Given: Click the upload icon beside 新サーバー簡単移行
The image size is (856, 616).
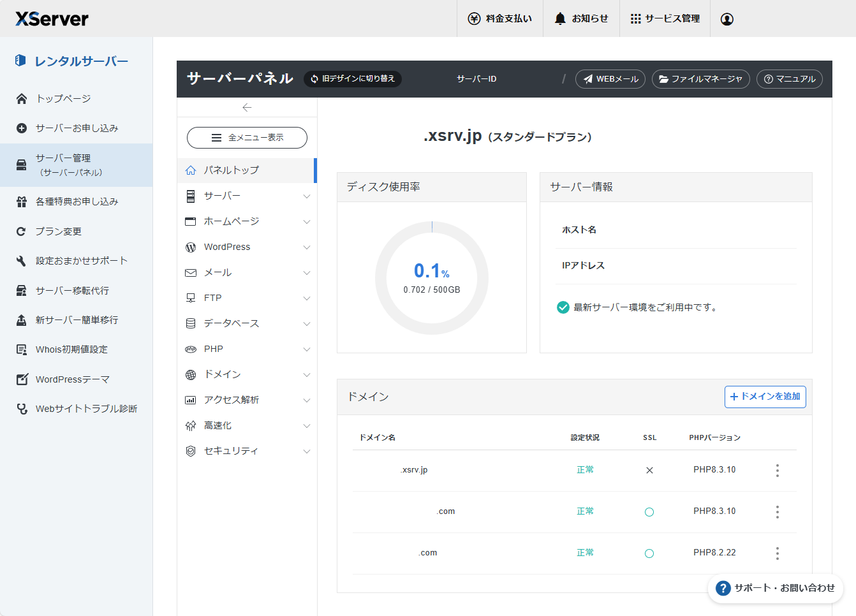Looking at the screenshot, I should click(21, 320).
